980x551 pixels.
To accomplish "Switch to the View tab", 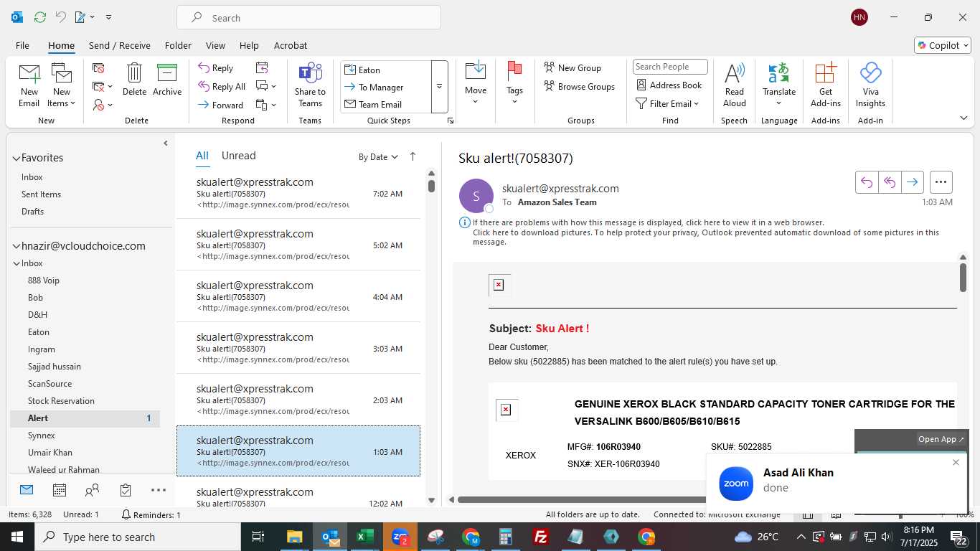I will tap(215, 45).
